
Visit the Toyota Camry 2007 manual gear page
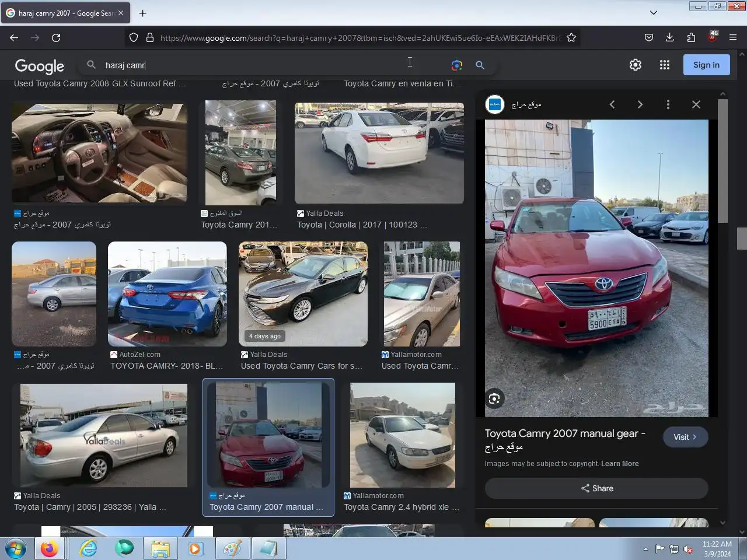pyautogui.click(x=686, y=437)
